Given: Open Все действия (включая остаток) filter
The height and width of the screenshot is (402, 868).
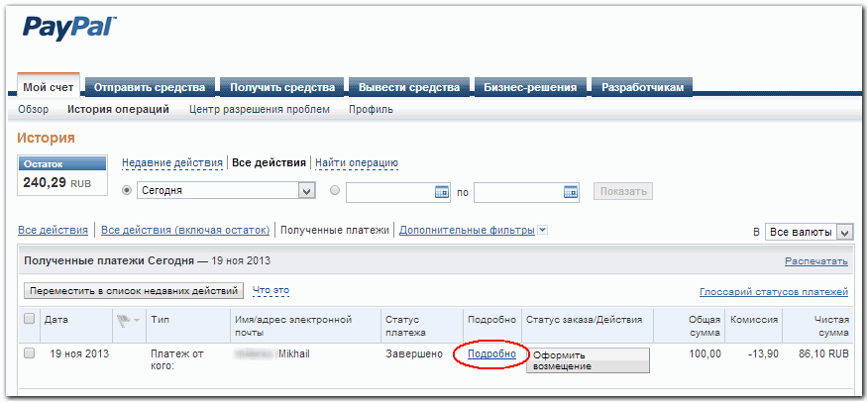Looking at the screenshot, I should (x=185, y=230).
